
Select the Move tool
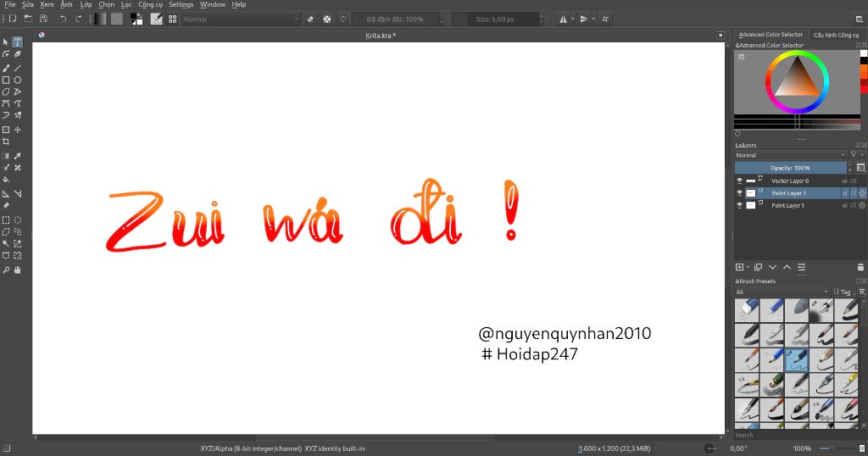(18, 130)
